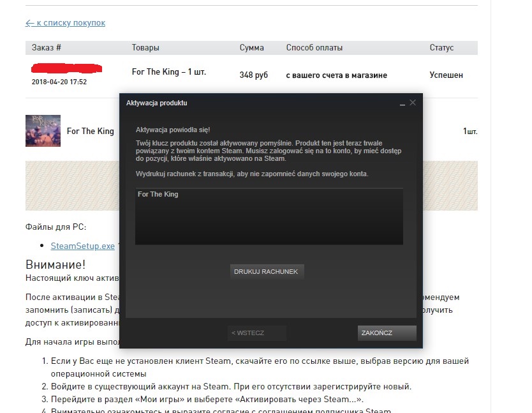Click the Успешен status cell
This screenshot has width=532, height=413.
(446, 75)
